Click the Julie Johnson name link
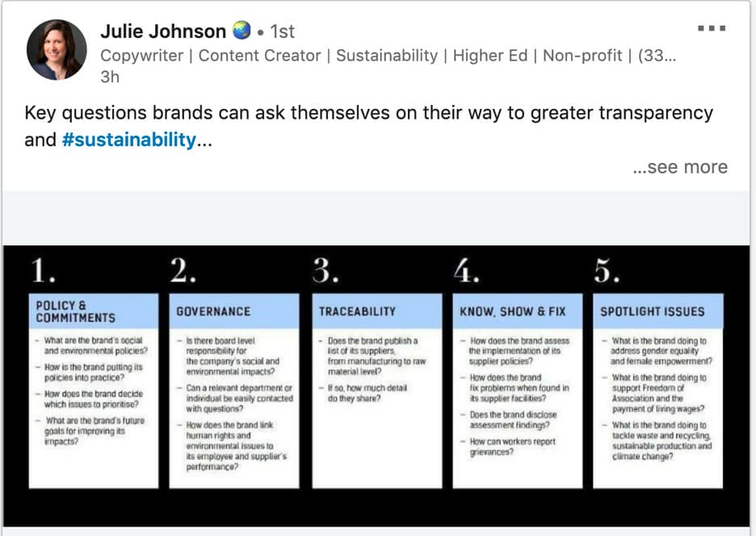Screen dimensions: 756x536 163,31
